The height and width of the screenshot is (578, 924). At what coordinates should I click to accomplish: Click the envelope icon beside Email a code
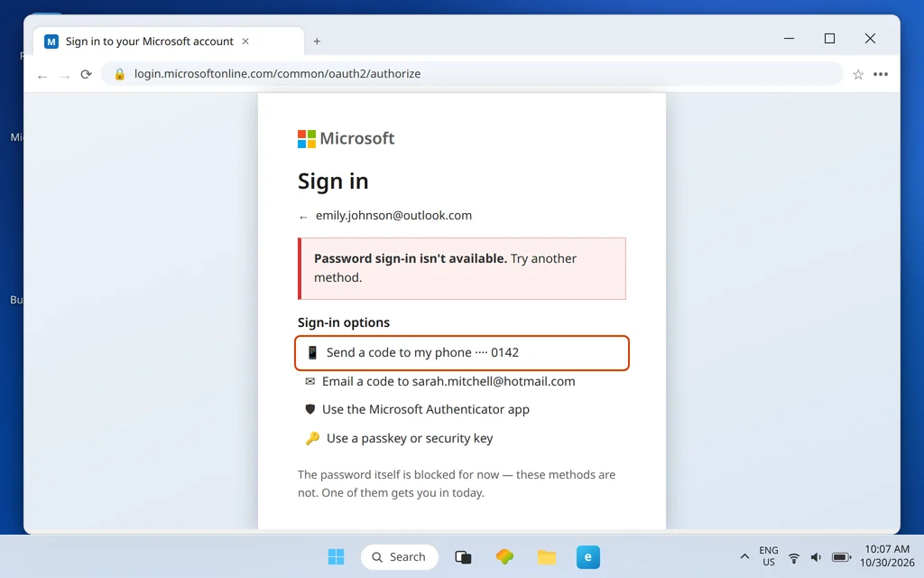tap(310, 382)
